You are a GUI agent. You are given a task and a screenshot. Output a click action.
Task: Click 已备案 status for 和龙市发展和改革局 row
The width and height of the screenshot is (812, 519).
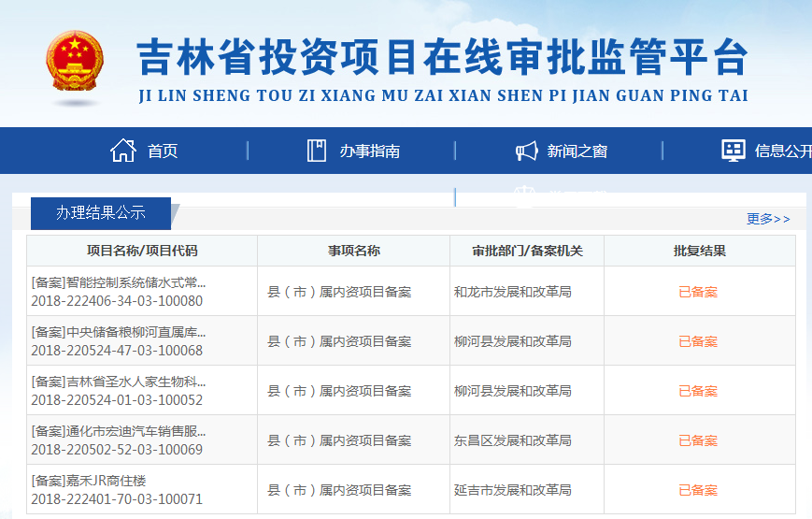[698, 292]
